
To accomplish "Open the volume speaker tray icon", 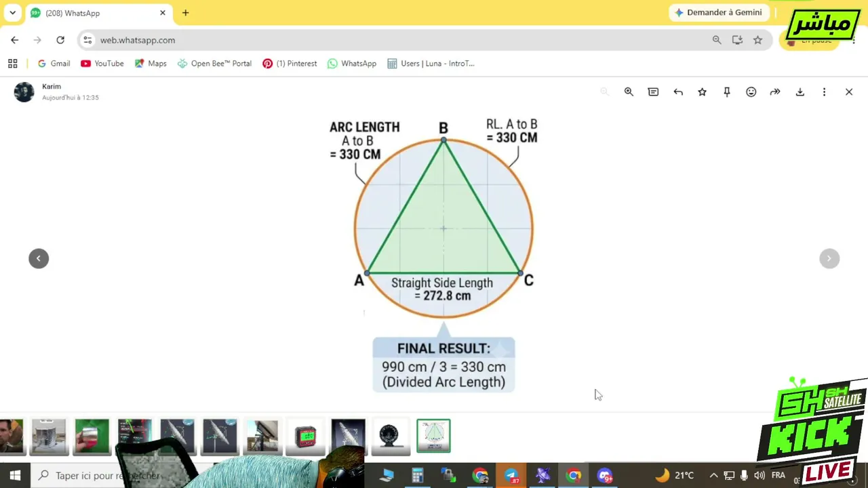I will pos(759,475).
